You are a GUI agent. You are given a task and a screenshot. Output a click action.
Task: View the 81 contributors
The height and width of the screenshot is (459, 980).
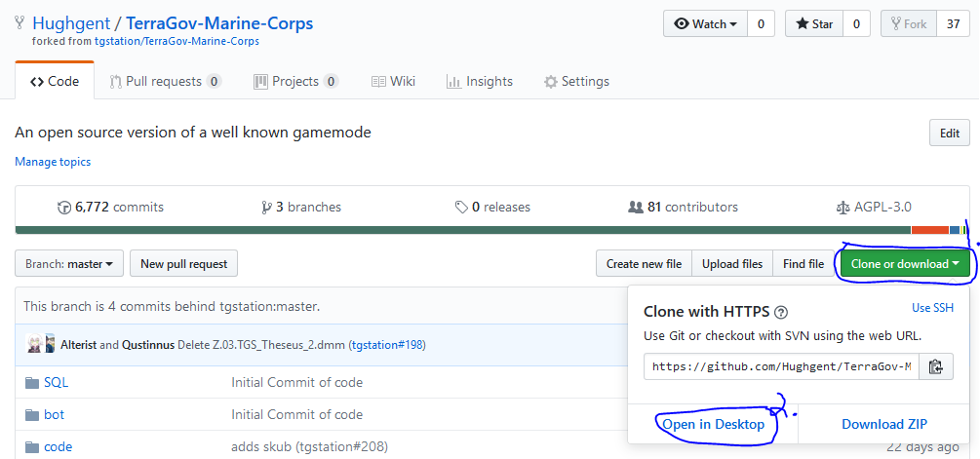[x=684, y=208]
